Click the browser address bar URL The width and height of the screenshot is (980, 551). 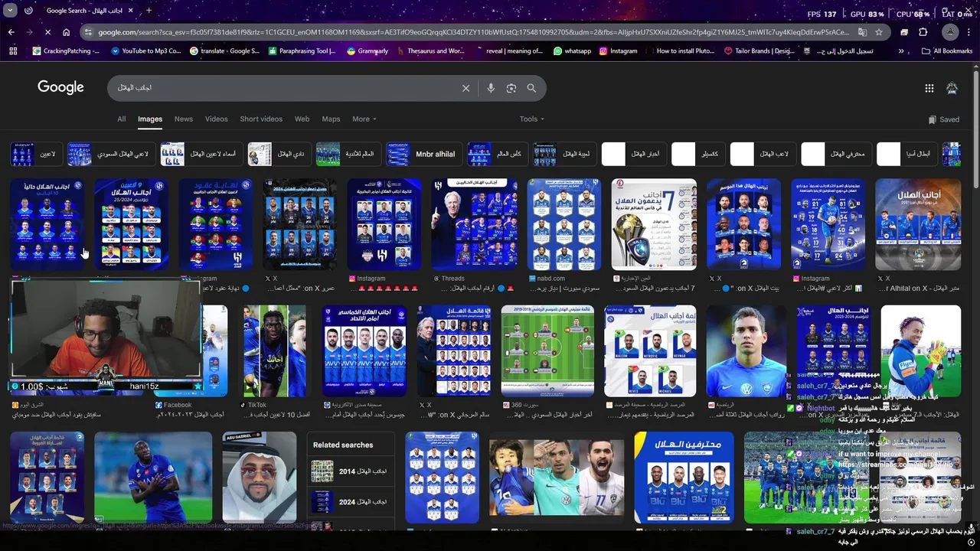(x=473, y=32)
